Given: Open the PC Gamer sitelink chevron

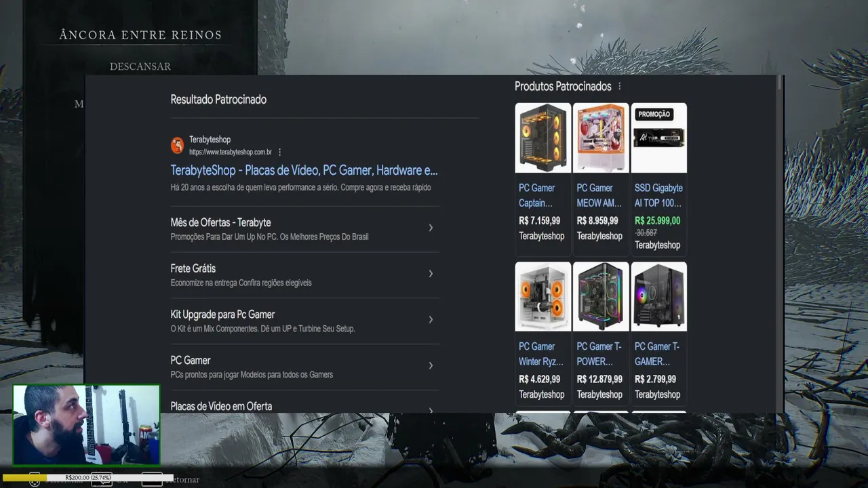Looking at the screenshot, I should [431, 366].
